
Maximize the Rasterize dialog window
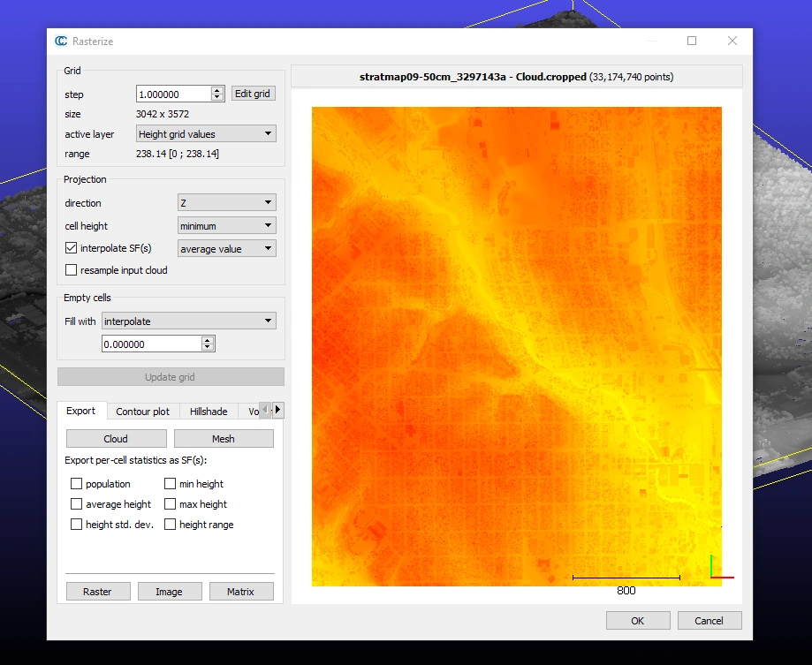692,41
